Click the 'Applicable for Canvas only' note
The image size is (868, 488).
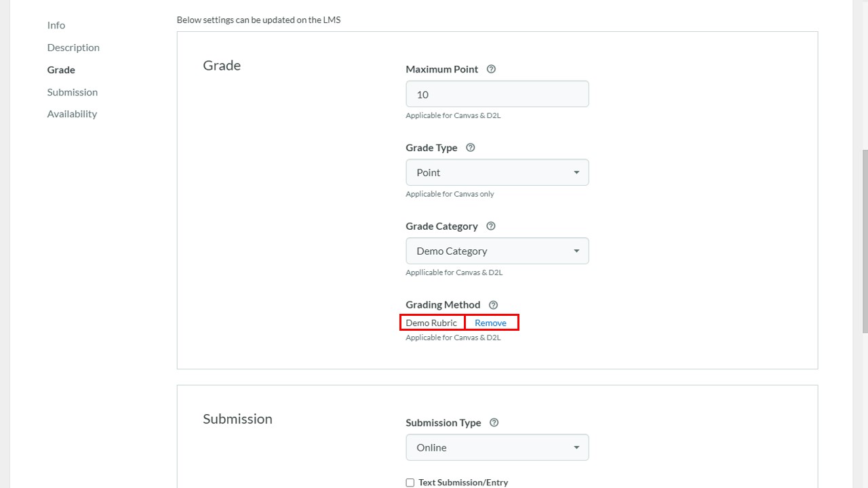450,194
